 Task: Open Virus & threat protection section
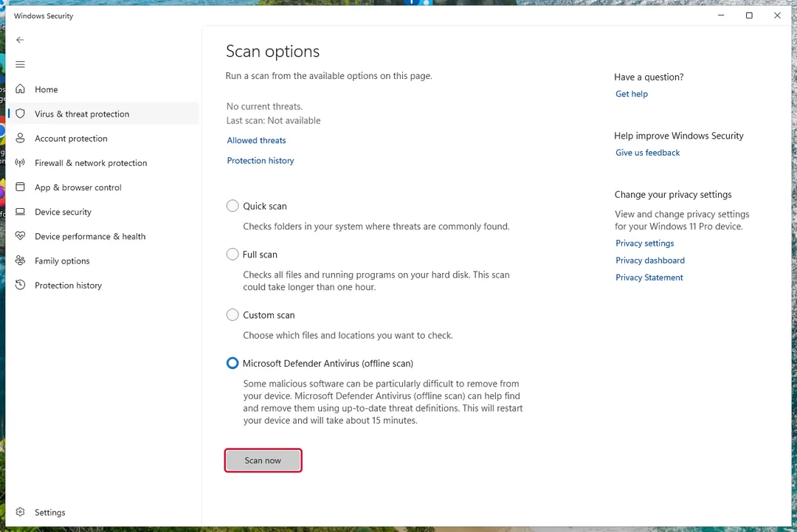pos(104,114)
